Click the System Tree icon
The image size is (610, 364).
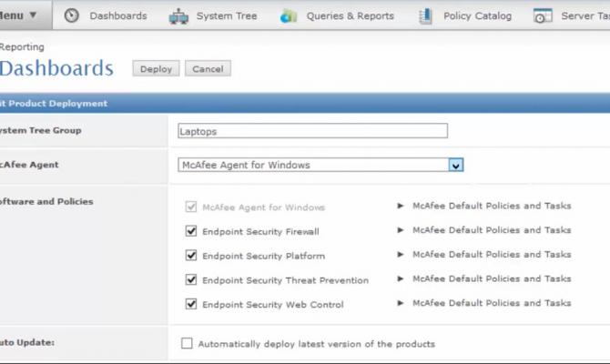pyautogui.click(x=178, y=15)
